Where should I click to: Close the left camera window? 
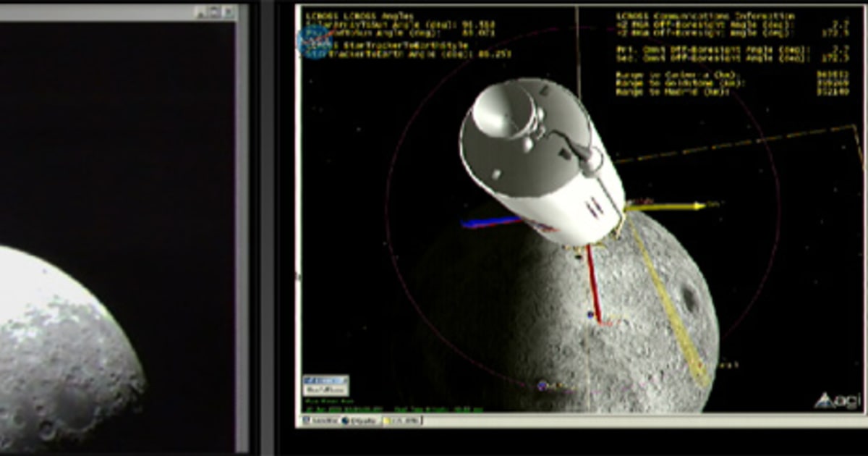pos(229,12)
